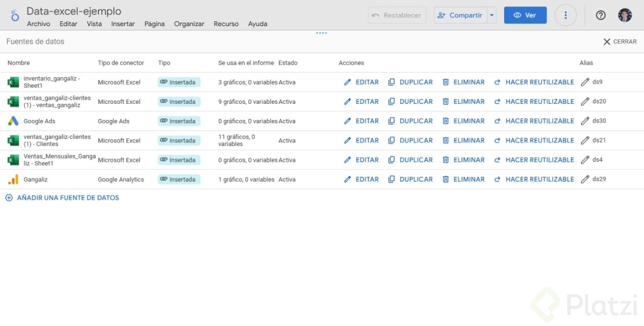Viewport: 644px width, 326px height.
Task: Click HACER REUTILIZABLE in the Gangaliz Analytics row
Action: [x=534, y=179]
